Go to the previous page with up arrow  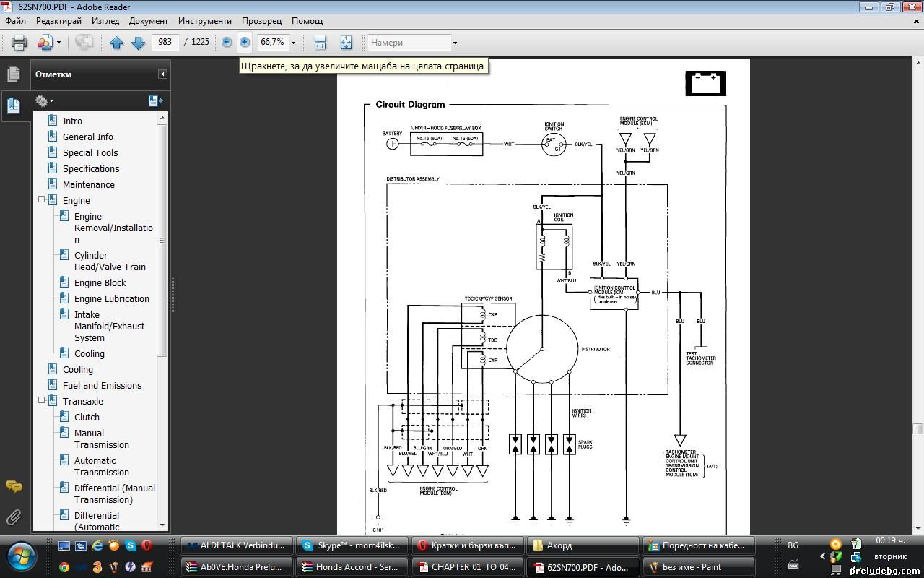117,43
